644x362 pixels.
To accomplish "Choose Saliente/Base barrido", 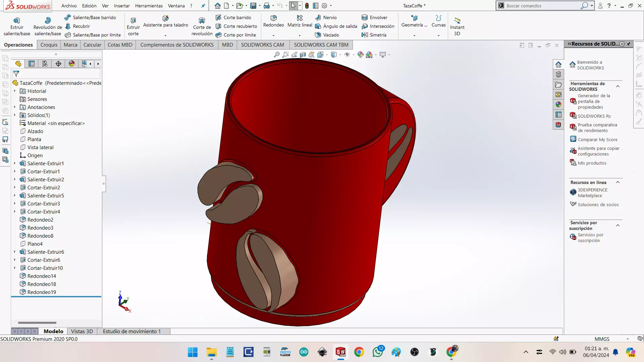I will click(x=91, y=17).
